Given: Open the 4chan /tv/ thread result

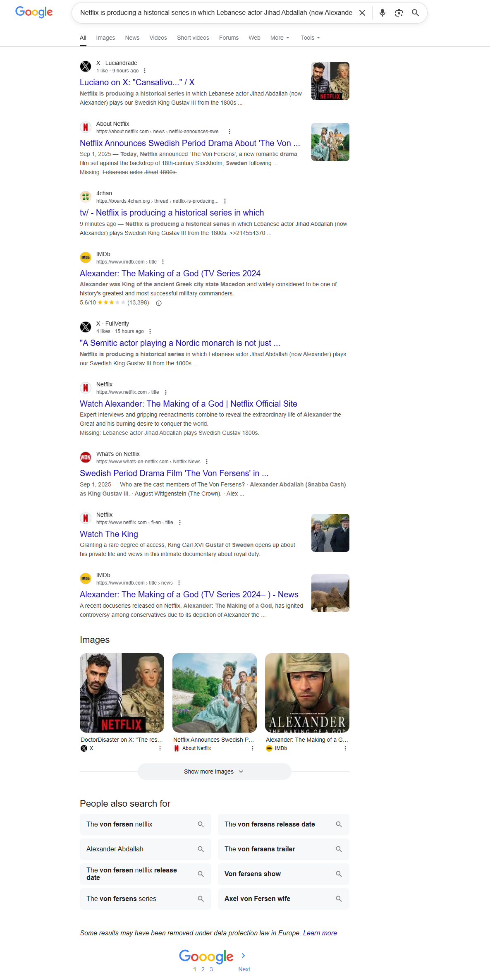Looking at the screenshot, I should (172, 213).
